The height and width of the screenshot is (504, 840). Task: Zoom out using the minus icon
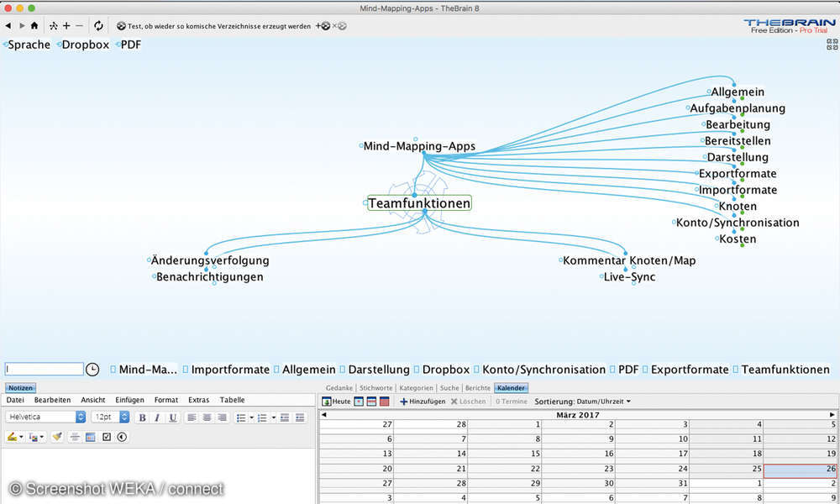point(78,26)
